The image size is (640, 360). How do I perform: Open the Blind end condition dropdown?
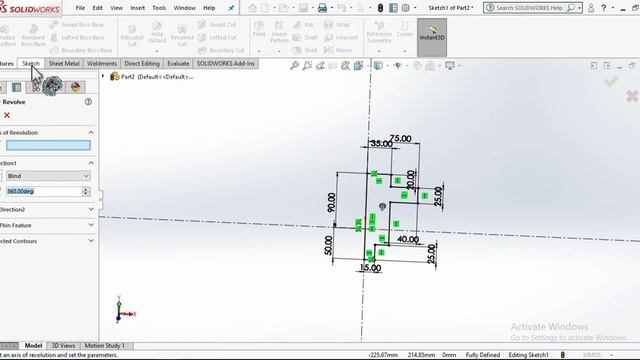[x=48, y=176]
